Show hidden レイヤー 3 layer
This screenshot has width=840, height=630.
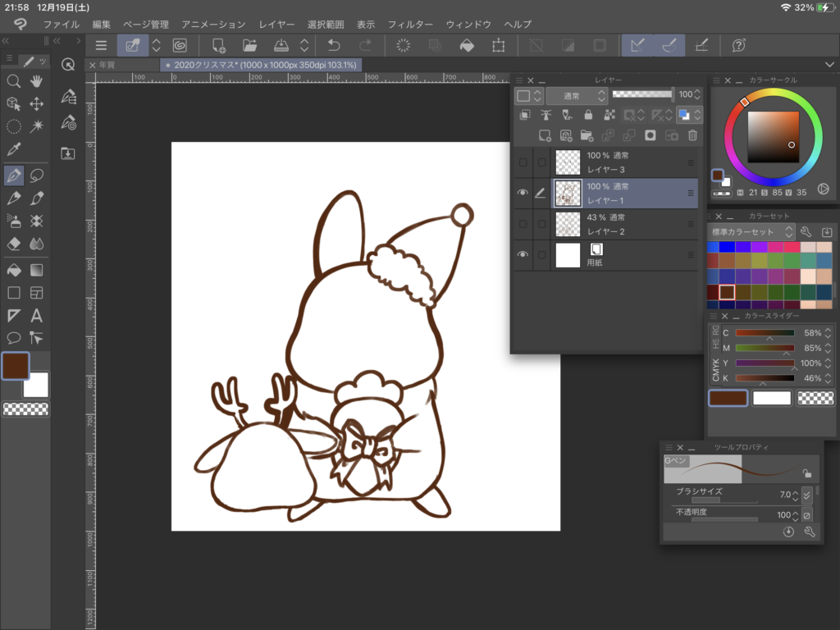point(523,162)
